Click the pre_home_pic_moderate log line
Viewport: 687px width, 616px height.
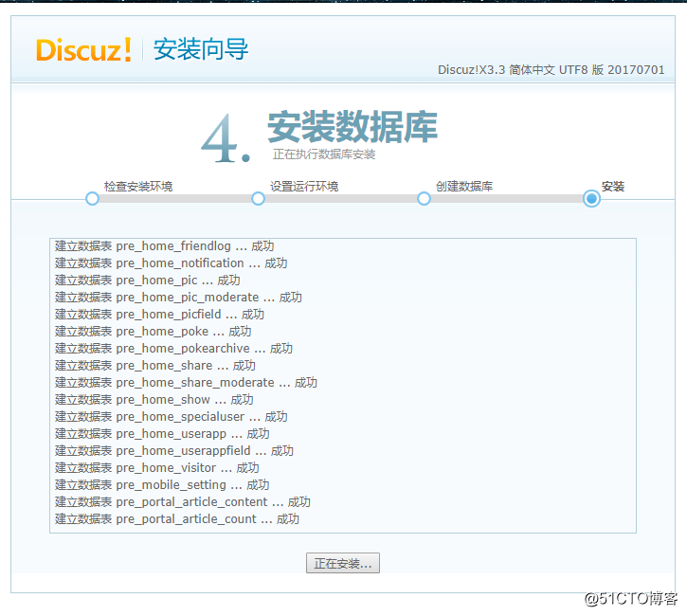click(178, 298)
